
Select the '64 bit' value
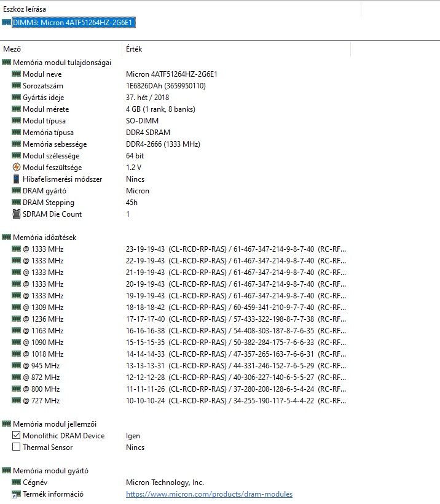tap(135, 155)
